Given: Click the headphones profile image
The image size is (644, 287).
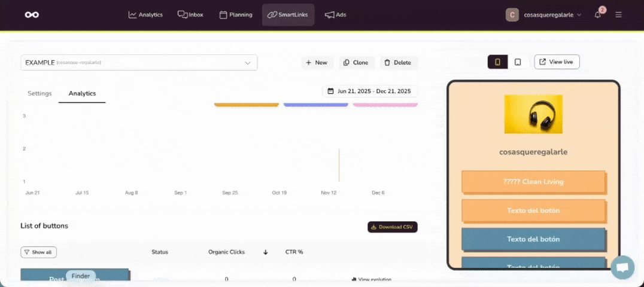Looking at the screenshot, I should click(x=533, y=114).
